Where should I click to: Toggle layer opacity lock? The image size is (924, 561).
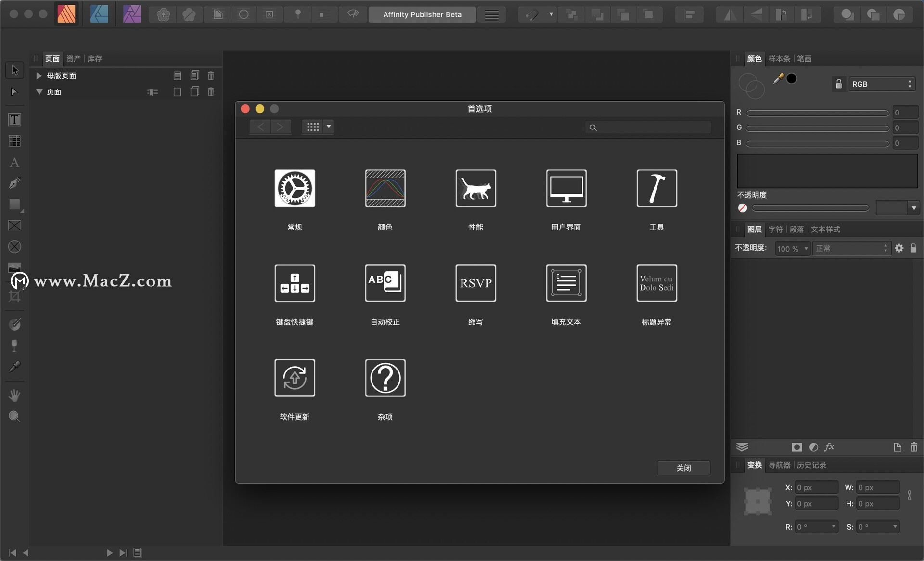click(913, 248)
